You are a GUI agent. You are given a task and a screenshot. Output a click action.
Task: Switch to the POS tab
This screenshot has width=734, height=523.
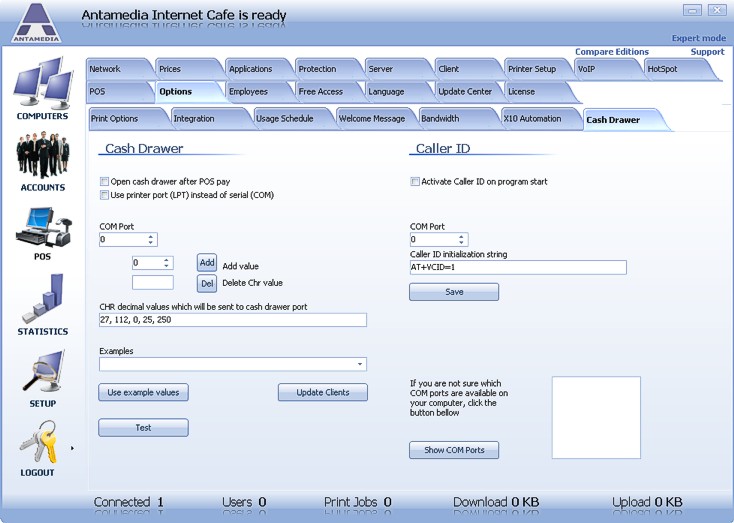[119, 92]
